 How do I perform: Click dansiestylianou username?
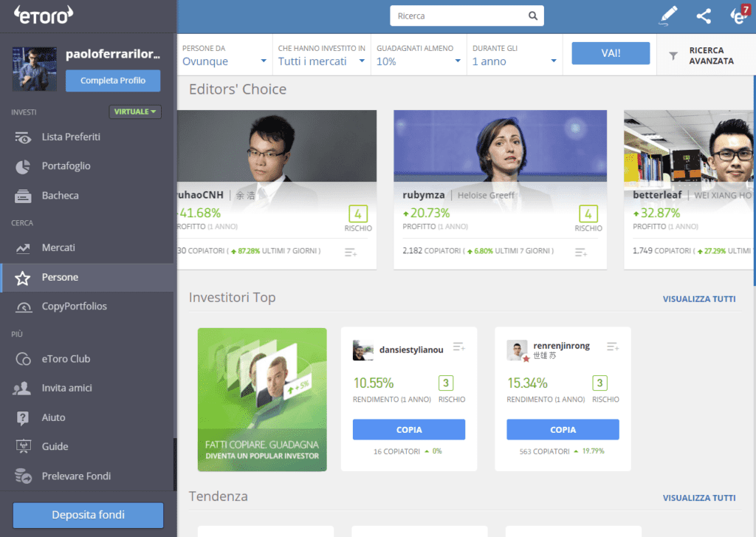(411, 350)
